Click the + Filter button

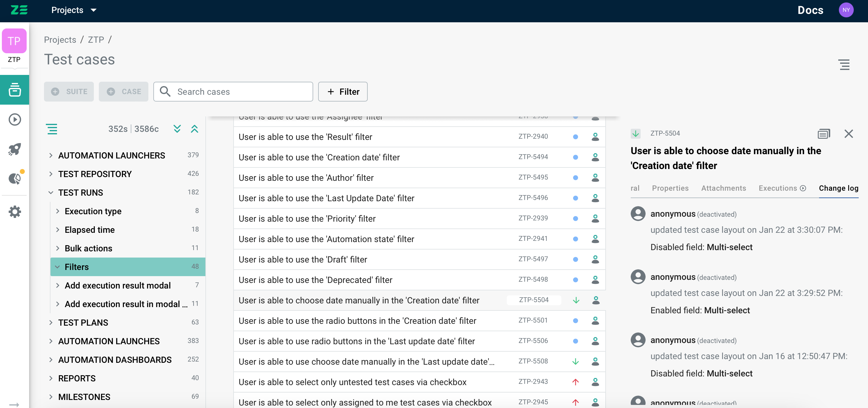click(x=343, y=92)
